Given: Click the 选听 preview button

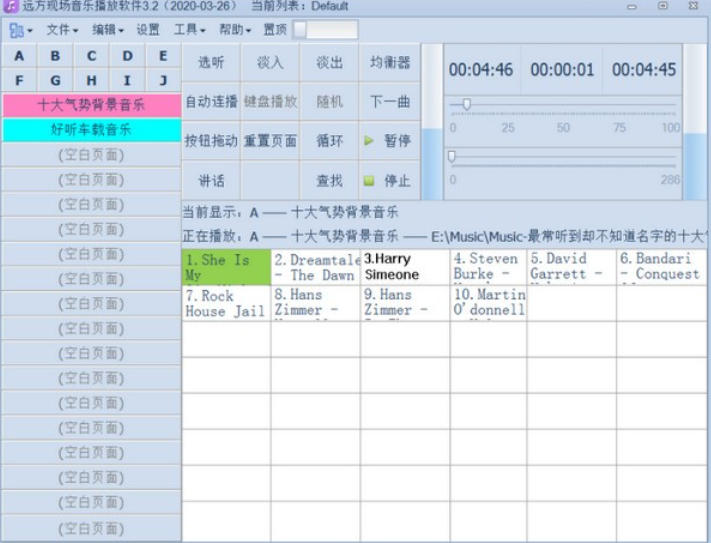Looking at the screenshot, I should (x=211, y=63).
